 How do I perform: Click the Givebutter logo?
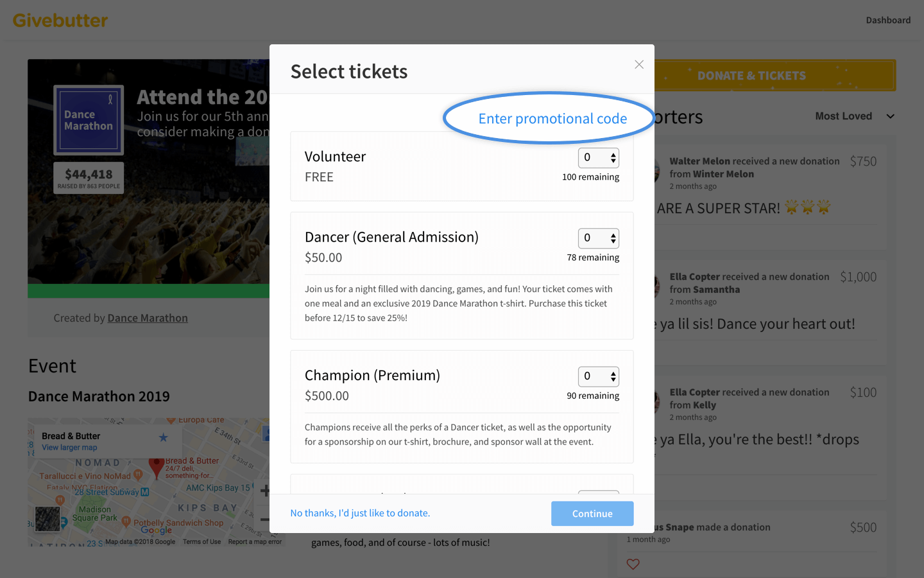[60, 21]
